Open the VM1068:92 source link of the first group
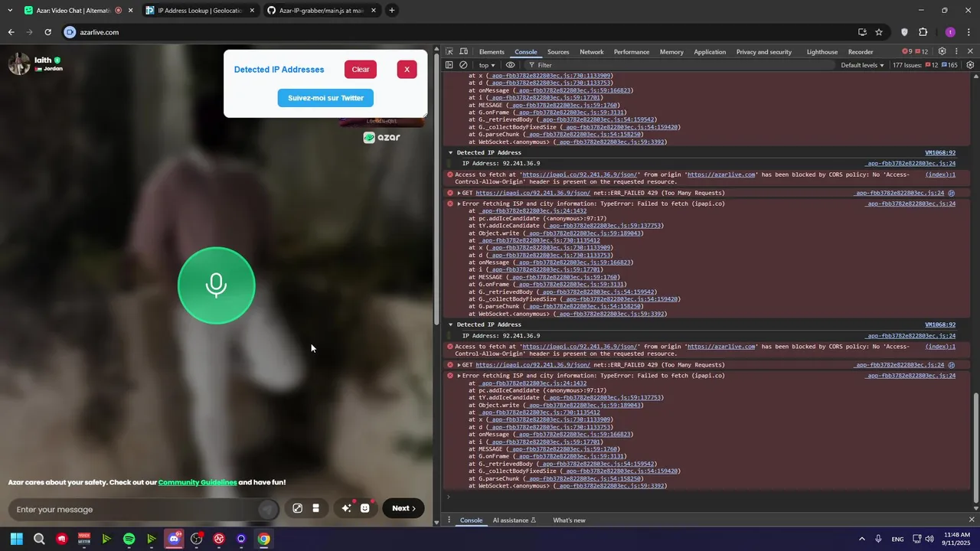 [940, 153]
